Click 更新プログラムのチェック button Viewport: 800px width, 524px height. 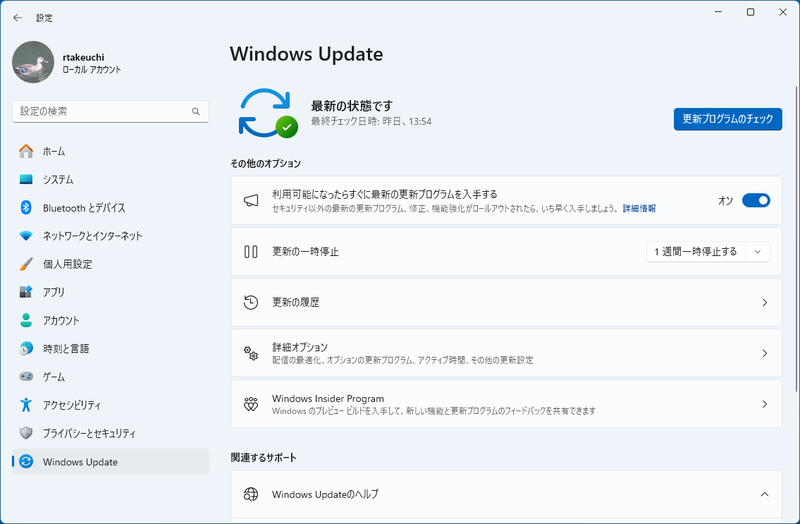coord(728,119)
